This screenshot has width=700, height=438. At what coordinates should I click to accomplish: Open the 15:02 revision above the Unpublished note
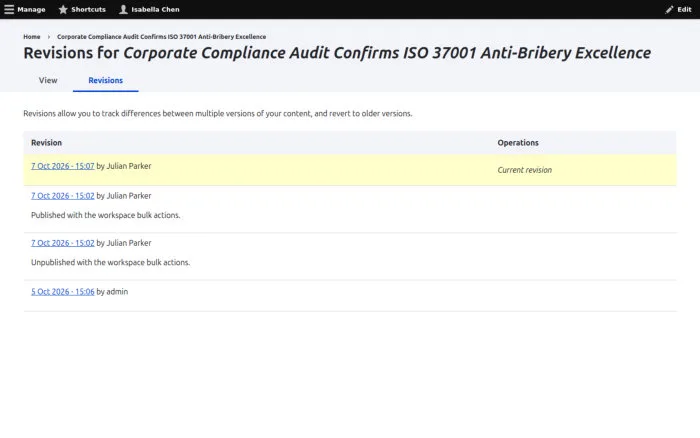click(62, 243)
